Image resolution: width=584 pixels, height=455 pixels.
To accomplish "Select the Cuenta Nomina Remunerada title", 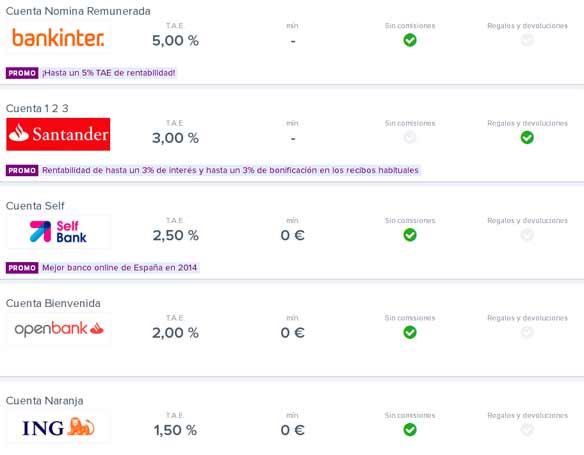I will pos(78,11).
